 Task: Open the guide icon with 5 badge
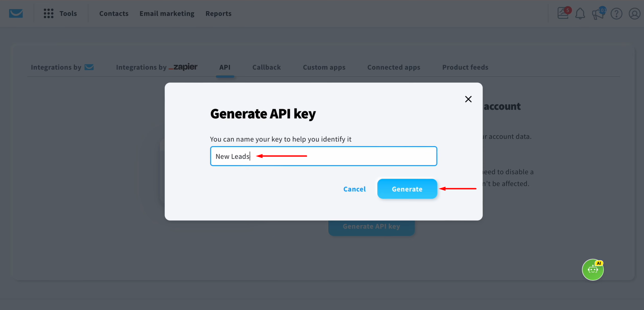pyautogui.click(x=563, y=14)
